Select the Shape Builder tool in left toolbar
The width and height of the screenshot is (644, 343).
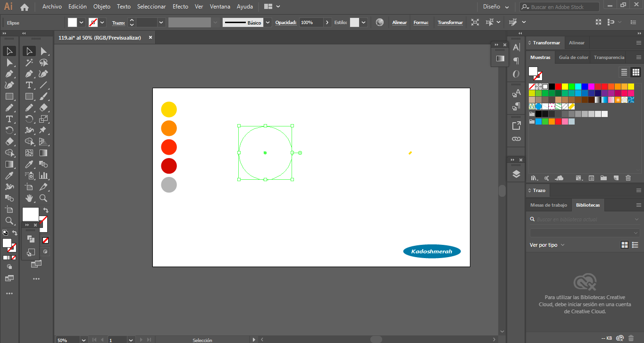[x=9, y=153]
